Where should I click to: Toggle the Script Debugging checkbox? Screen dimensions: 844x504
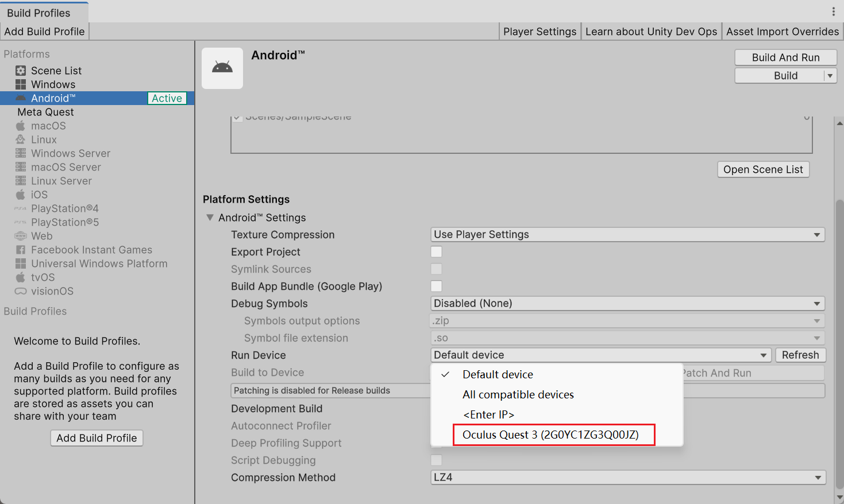(x=437, y=460)
